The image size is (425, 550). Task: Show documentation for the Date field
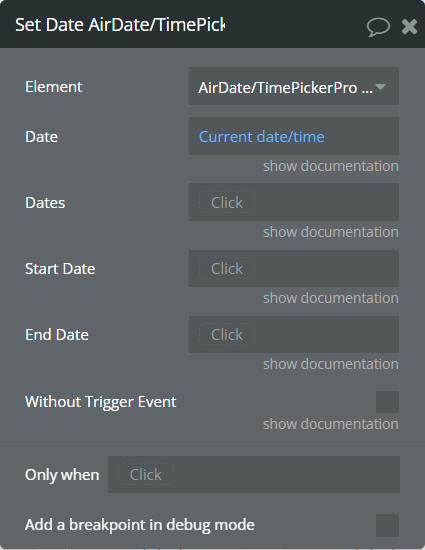[331, 166]
